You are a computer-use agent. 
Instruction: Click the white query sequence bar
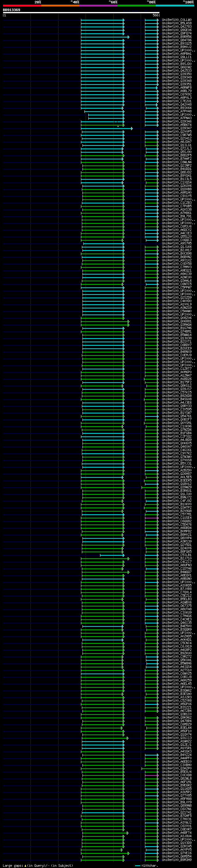pos(81,12)
